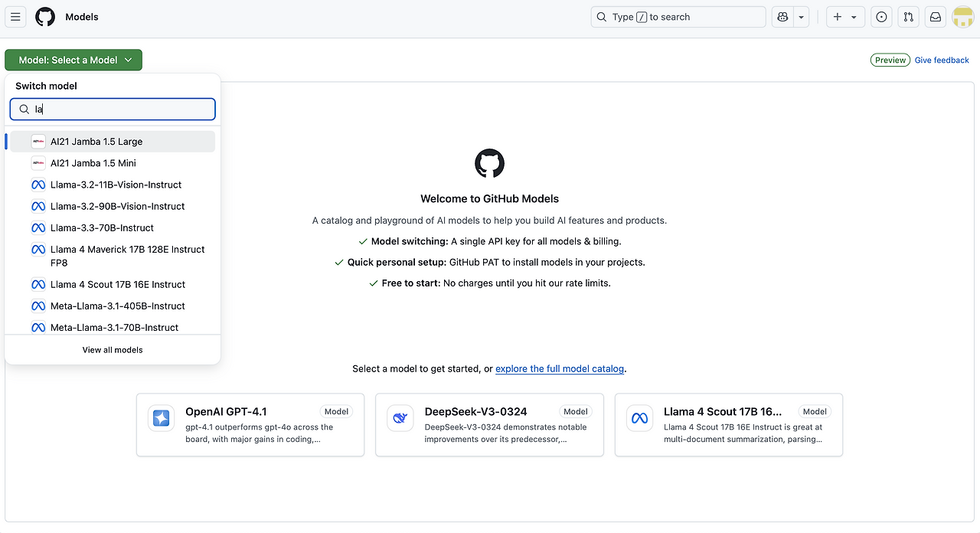Screen dimensions: 980x533
Task: Click Meta icon on Llama 4 Scout card
Action: tap(639, 418)
